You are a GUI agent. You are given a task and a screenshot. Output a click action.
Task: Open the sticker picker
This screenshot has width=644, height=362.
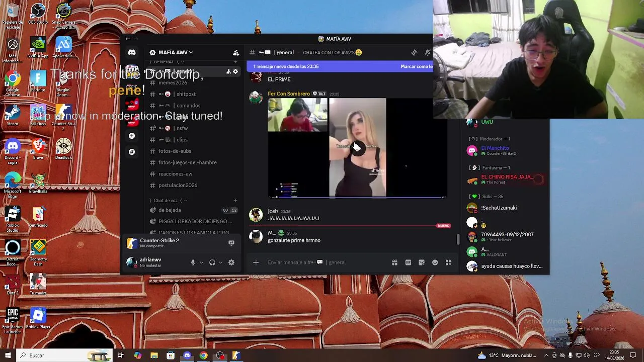click(422, 262)
